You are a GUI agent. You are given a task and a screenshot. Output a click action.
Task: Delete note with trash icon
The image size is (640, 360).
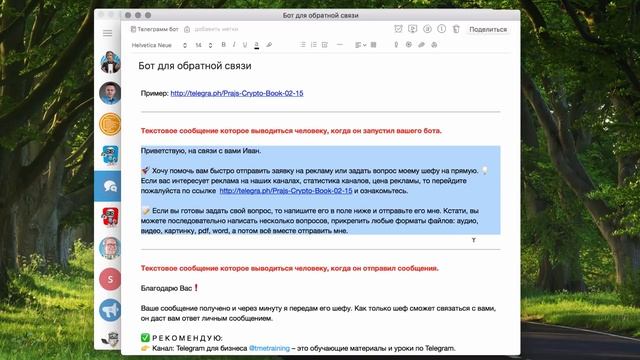(x=456, y=29)
